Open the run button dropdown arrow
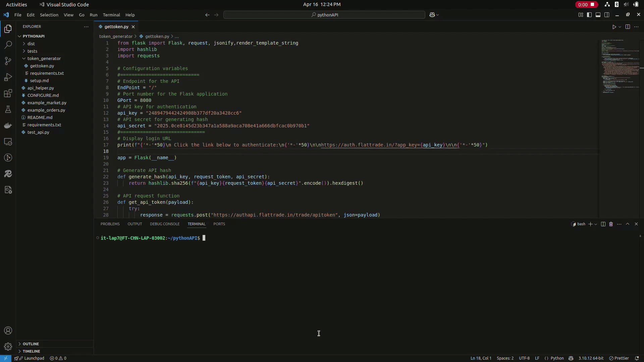The height and width of the screenshot is (362, 644). [620, 27]
